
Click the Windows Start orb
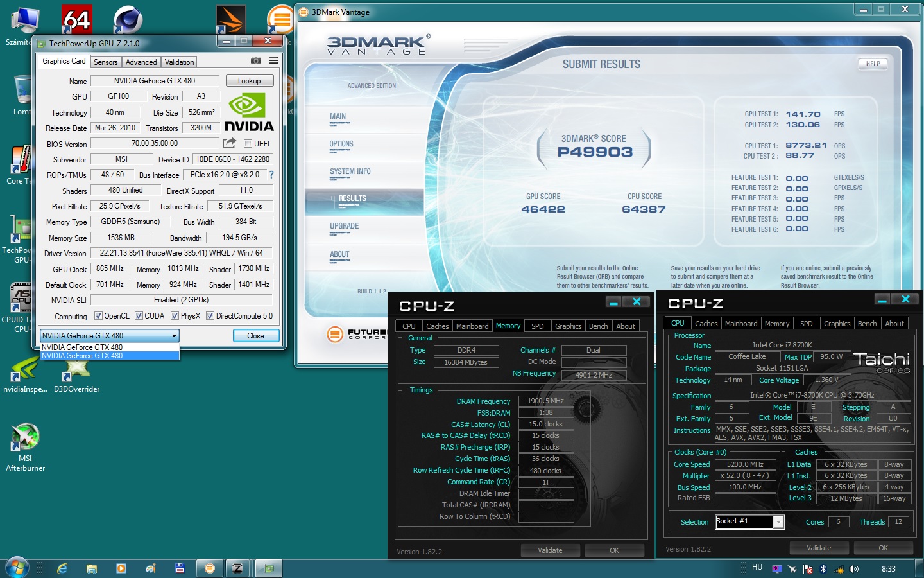coord(17,568)
